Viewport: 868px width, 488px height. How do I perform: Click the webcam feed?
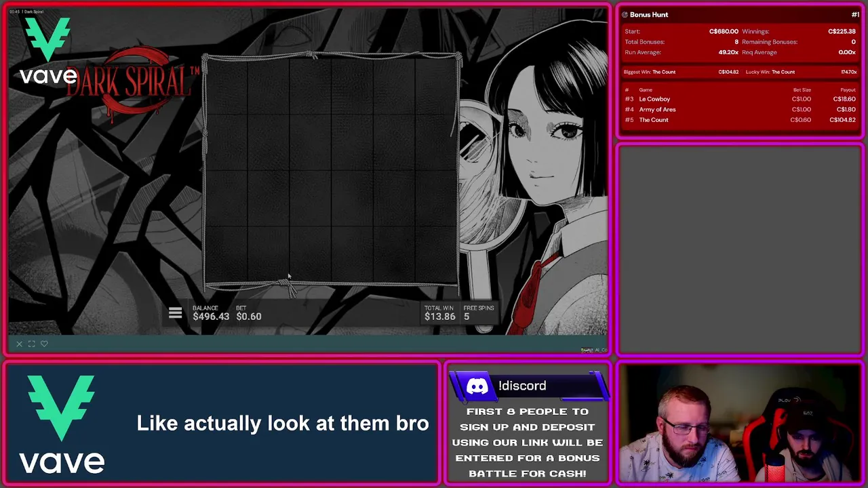tap(740, 424)
